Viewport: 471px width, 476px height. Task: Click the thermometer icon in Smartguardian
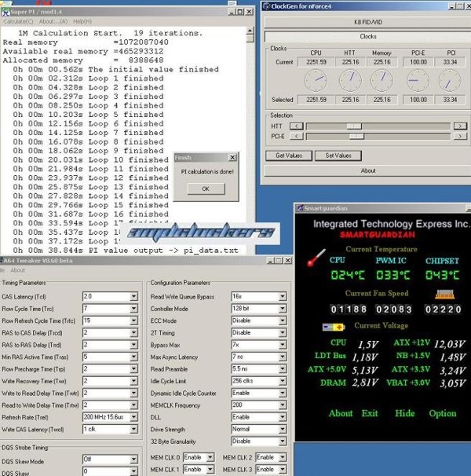(315, 258)
